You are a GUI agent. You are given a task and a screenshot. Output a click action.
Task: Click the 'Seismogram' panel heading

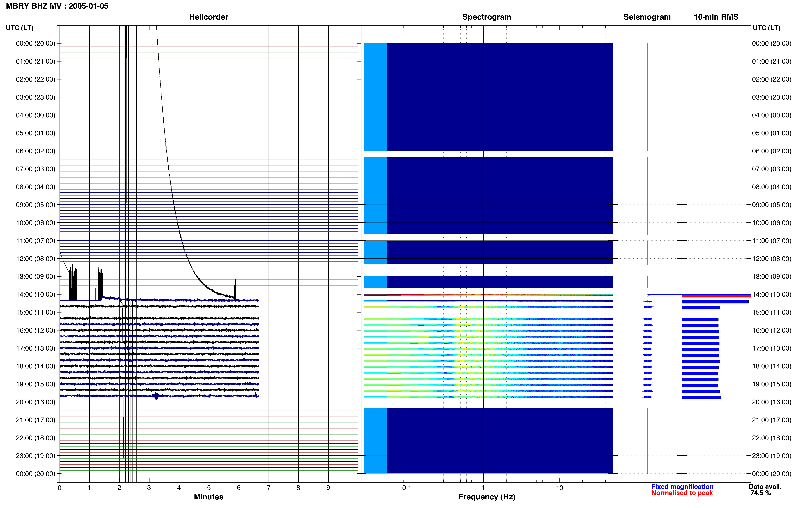(647, 17)
